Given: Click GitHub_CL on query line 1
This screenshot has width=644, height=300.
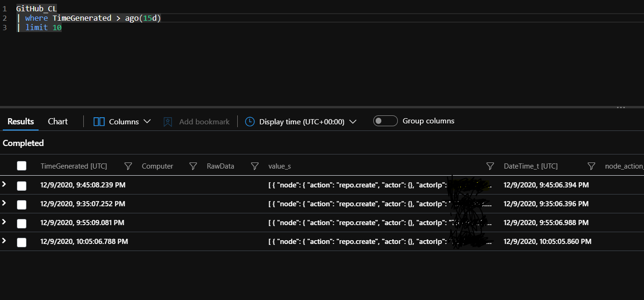Looking at the screenshot, I should 36,8.
